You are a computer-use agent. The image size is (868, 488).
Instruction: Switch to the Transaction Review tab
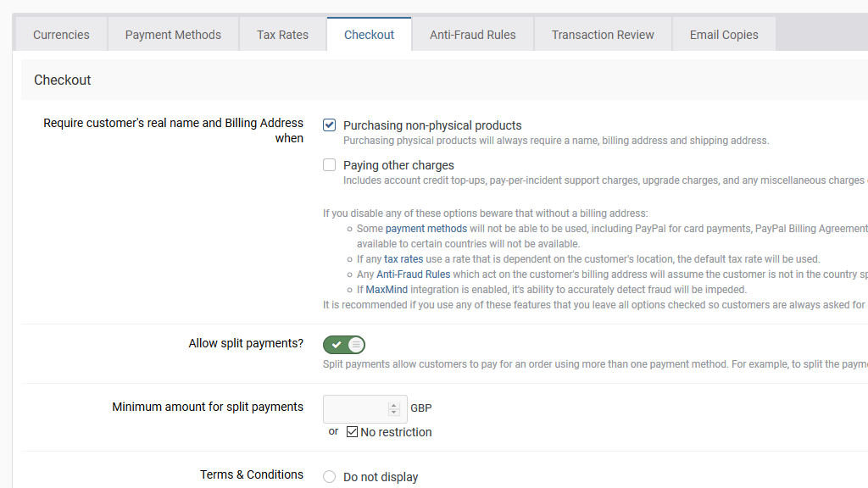pyautogui.click(x=603, y=35)
